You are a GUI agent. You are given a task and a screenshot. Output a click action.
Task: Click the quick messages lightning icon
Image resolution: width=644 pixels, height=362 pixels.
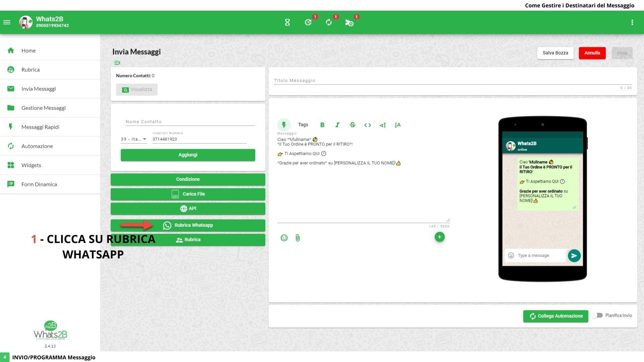click(x=284, y=125)
